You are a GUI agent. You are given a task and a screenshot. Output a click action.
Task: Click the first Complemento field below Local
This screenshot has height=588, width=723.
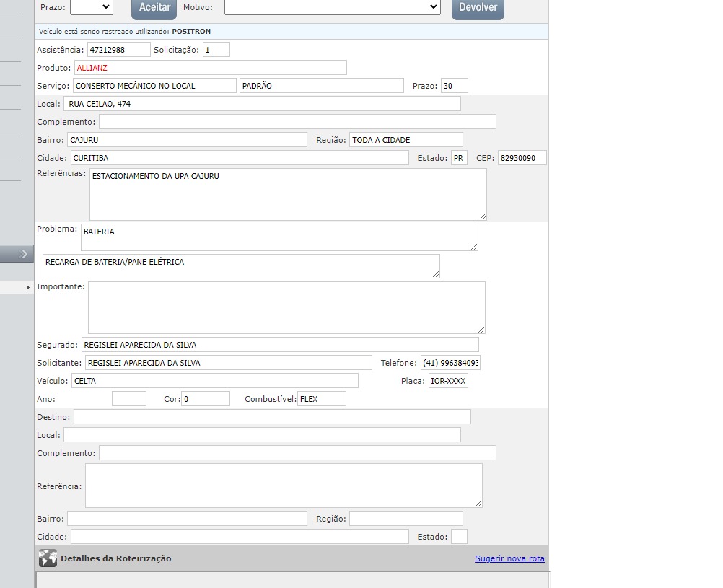297,122
